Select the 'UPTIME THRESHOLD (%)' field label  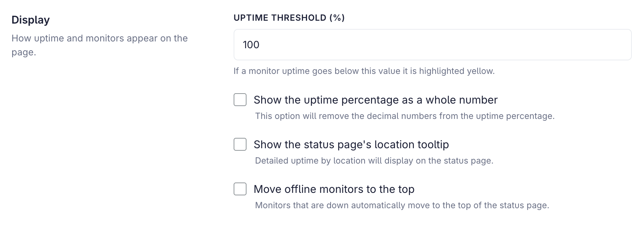tap(289, 18)
